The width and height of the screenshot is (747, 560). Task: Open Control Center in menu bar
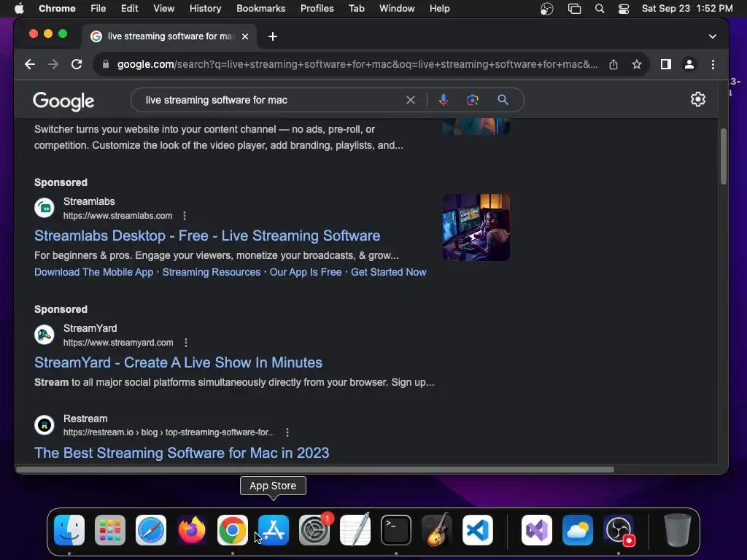(624, 9)
